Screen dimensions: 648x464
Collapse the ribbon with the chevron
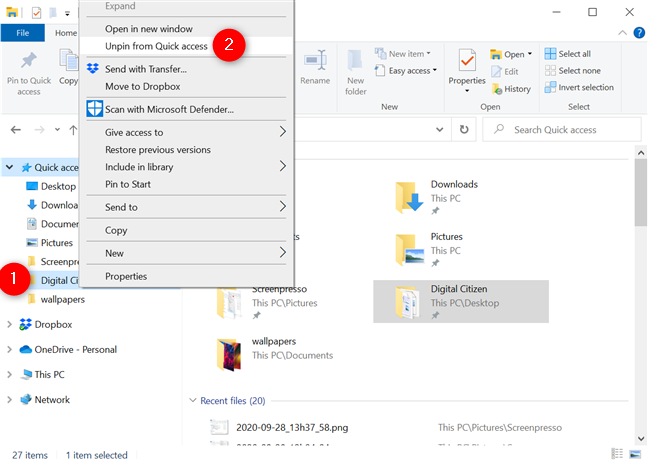[x=622, y=33]
